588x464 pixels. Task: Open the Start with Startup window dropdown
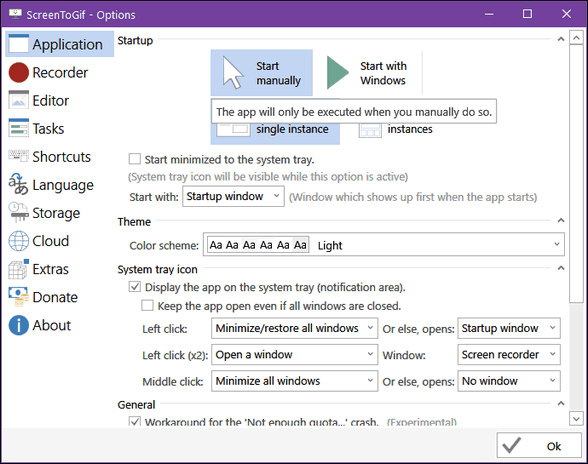233,196
